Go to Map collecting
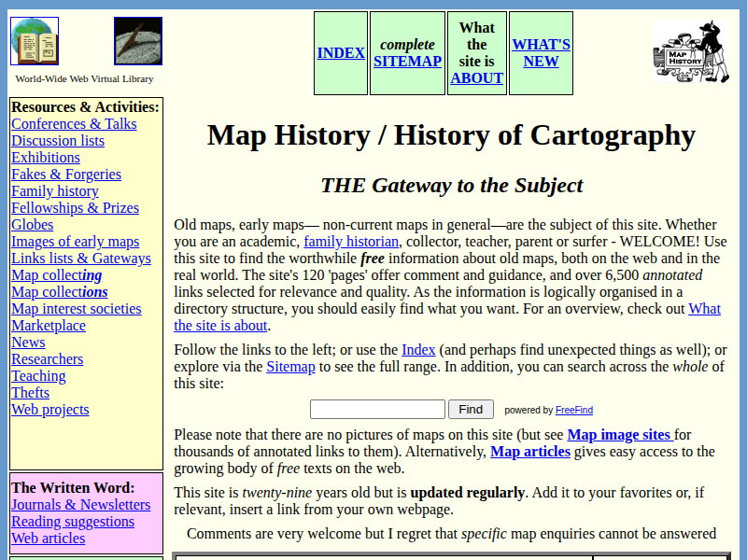 (56, 274)
